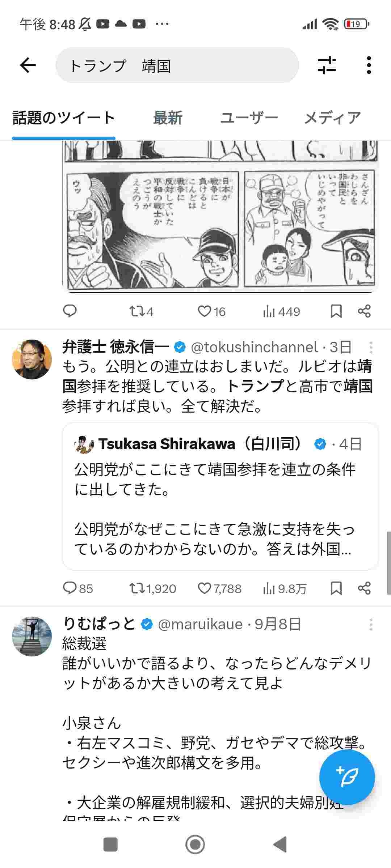Like the tweet with 7,788 likes
The width and height of the screenshot is (391, 868).
(x=204, y=588)
